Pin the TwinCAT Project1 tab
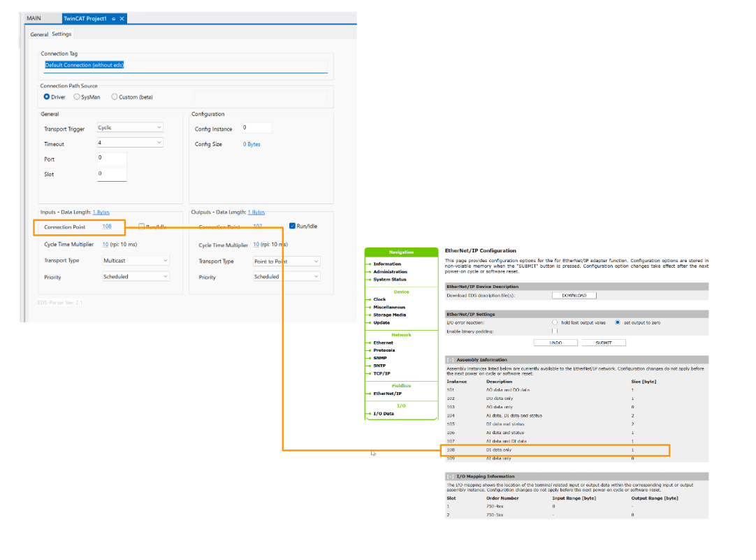756x560 pixels. [x=113, y=19]
